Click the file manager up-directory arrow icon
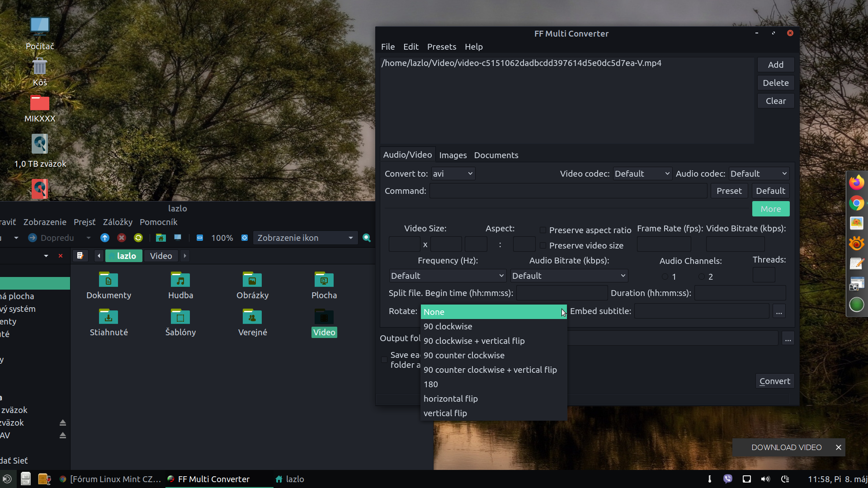This screenshot has width=868, height=488. [x=105, y=238]
